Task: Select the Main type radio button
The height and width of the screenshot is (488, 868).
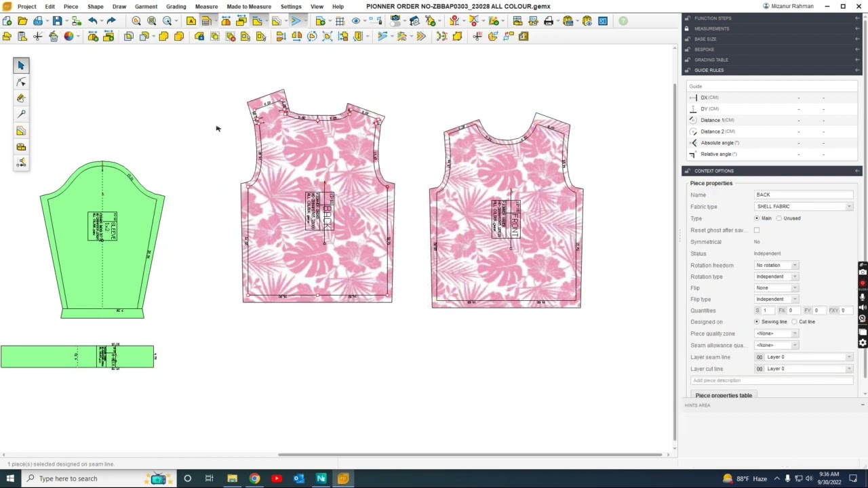Action: click(x=757, y=218)
